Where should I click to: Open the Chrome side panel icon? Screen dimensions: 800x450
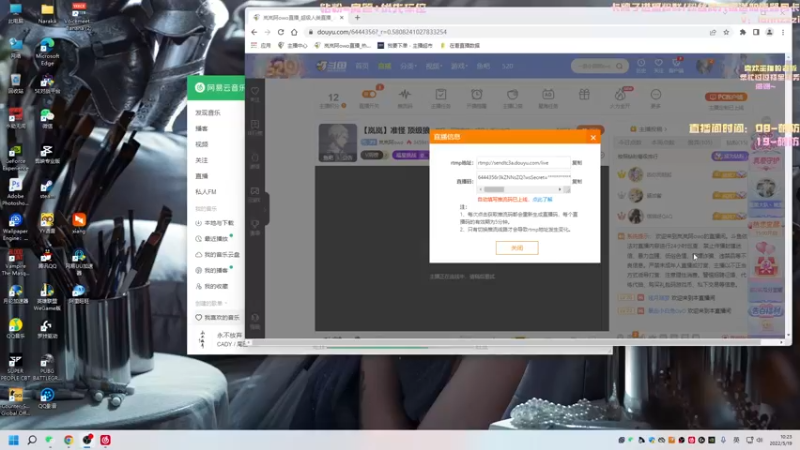point(756,32)
